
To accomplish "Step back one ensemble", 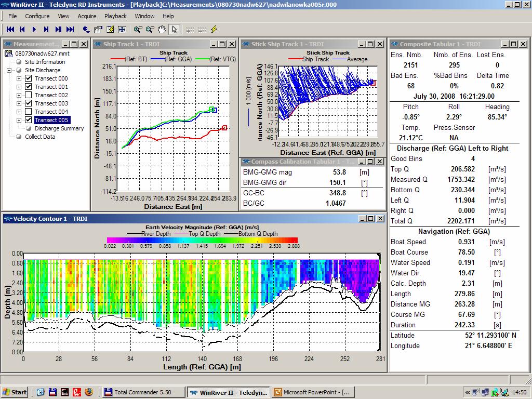I will [x=22, y=30].
